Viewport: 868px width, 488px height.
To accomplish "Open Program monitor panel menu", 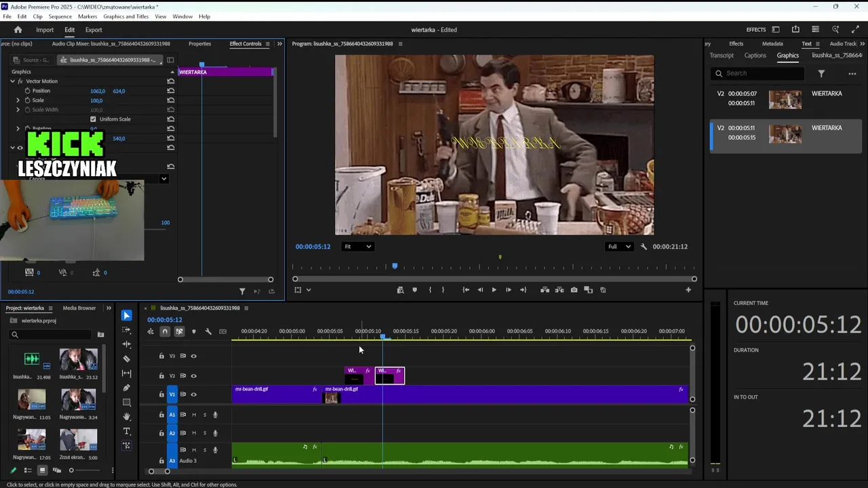I will 400,43.
